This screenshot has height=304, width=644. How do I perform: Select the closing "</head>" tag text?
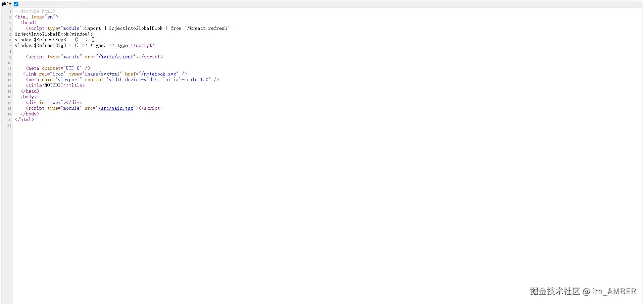[x=30, y=91]
